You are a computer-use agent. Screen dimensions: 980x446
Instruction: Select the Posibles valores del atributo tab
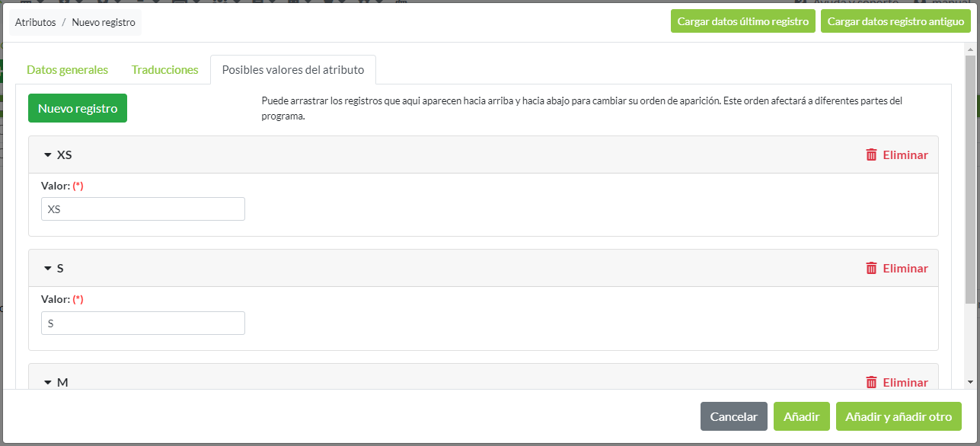(x=293, y=70)
